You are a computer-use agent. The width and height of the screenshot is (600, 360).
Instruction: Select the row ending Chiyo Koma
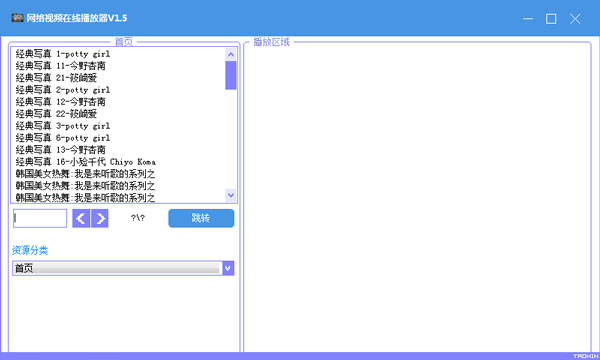[x=86, y=162]
